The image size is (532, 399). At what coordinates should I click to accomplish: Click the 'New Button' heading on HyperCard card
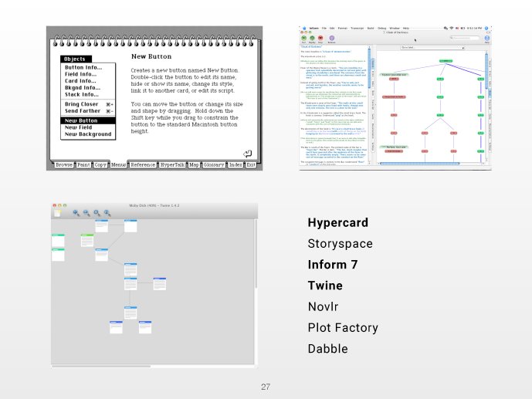[151, 56]
